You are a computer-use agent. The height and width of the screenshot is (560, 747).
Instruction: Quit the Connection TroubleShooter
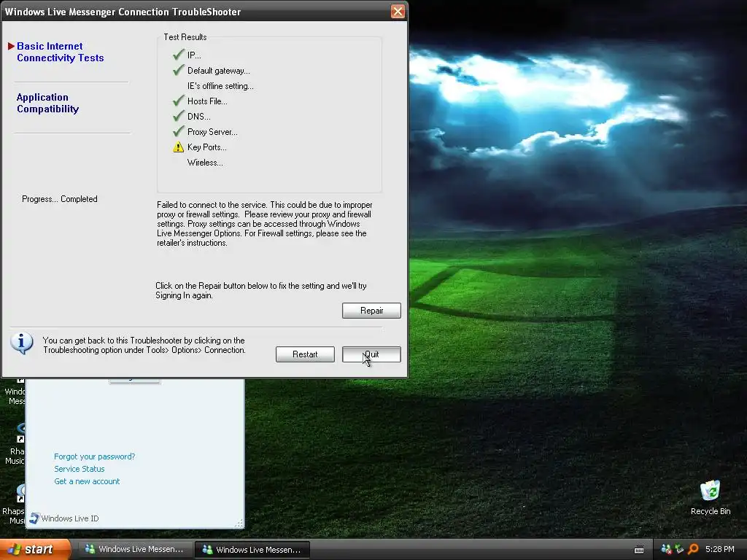(371, 354)
